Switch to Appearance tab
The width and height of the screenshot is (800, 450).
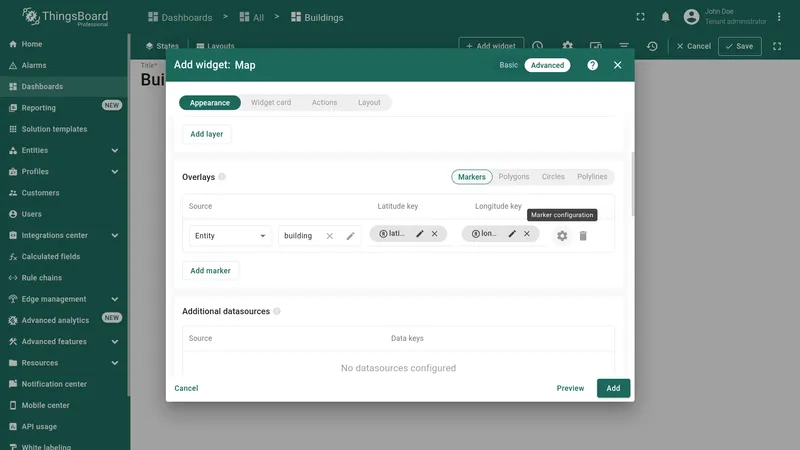(x=210, y=103)
